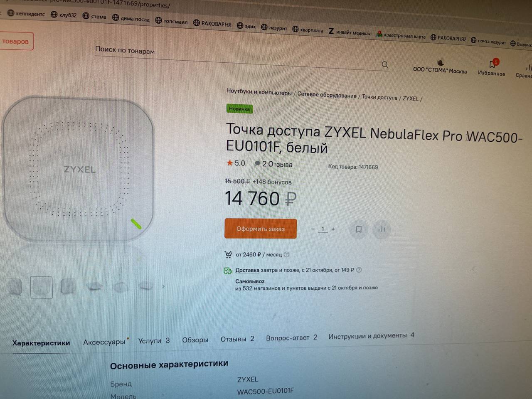
Task: Add product to comparison chart icon
Action: [x=382, y=229]
